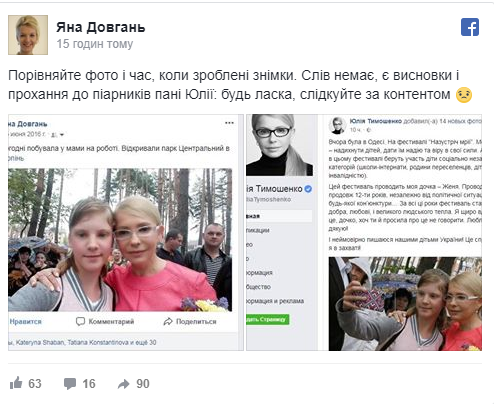Expand the audience dropdown arrow near post date
Screen dimensions: 494x404
pos(62,135)
